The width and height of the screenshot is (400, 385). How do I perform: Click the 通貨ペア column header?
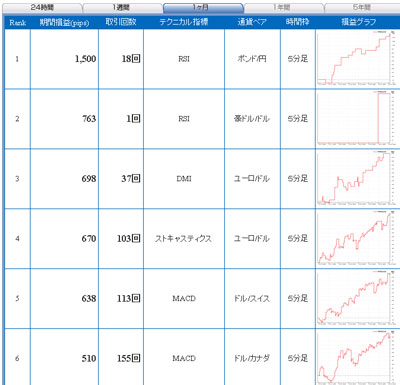coord(252,22)
